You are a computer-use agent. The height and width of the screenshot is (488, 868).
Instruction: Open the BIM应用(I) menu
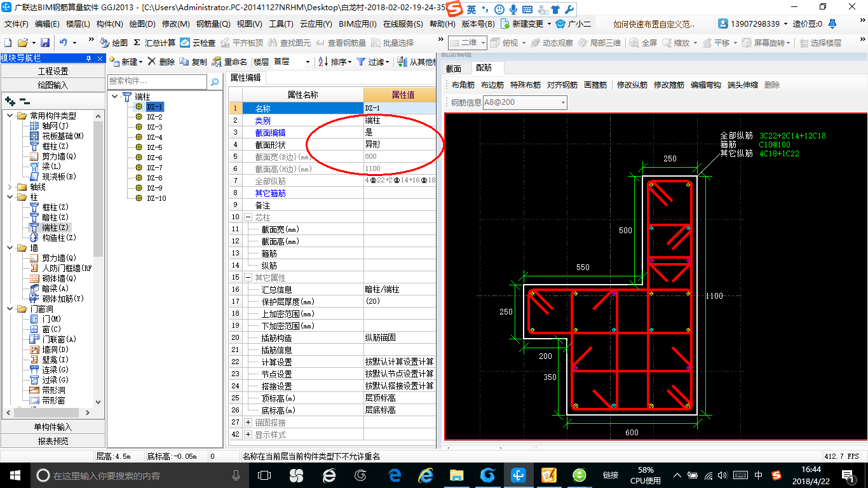(358, 24)
